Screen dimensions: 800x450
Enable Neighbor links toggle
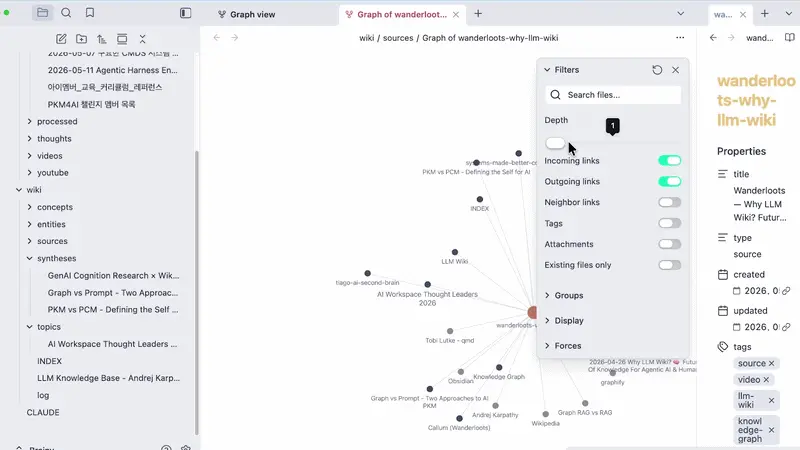pos(669,203)
